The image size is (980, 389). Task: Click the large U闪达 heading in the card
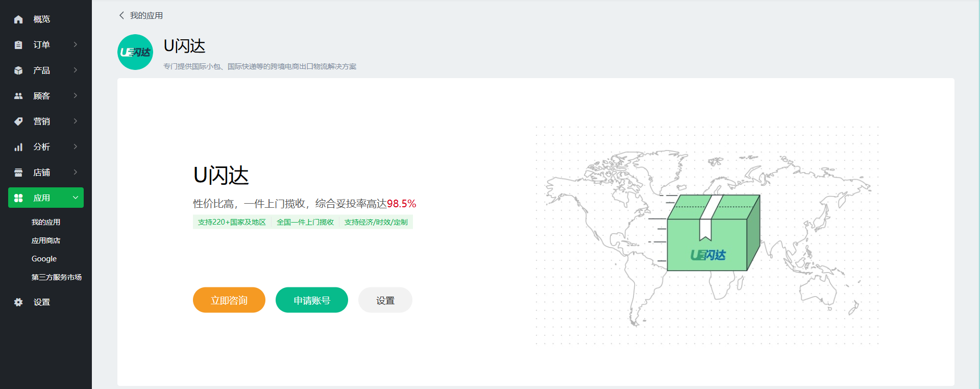coord(221,176)
